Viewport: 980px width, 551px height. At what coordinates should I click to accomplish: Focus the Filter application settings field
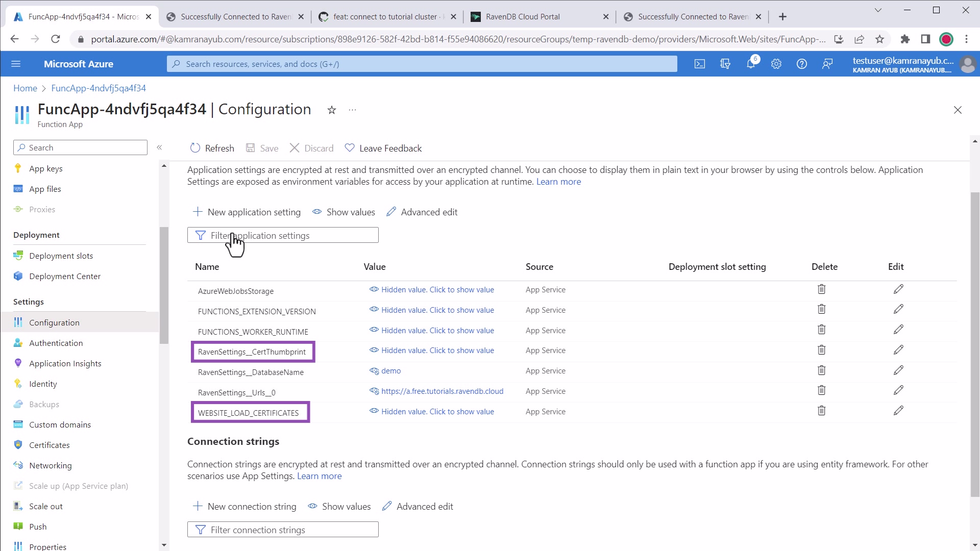point(283,235)
